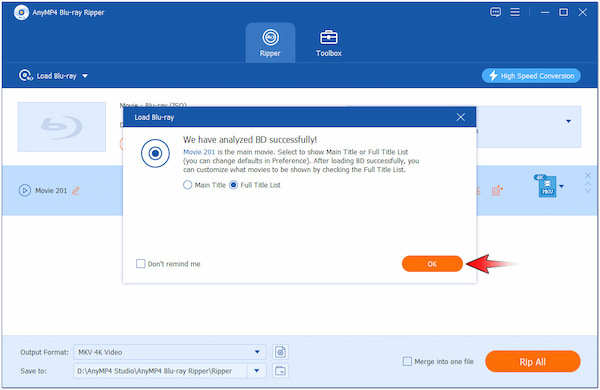Click the orange enhance video icon
This screenshot has width=600, height=390.
(x=497, y=190)
